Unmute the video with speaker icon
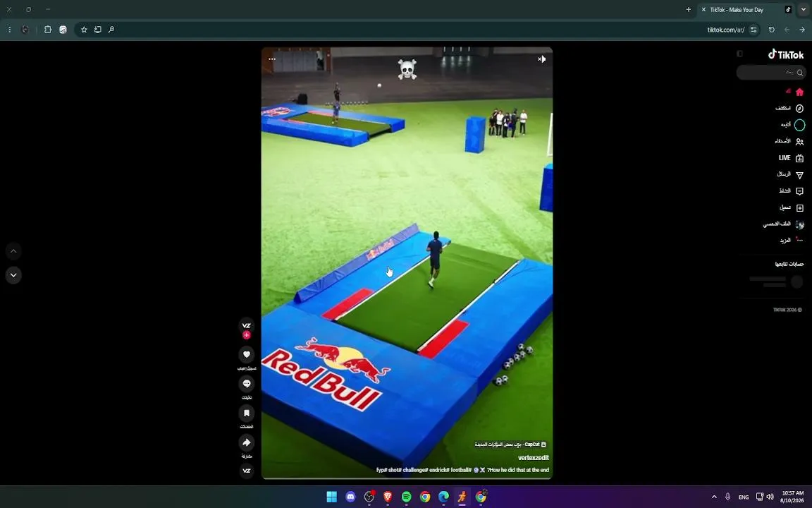This screenshot has width=812, height=508. 541,59
